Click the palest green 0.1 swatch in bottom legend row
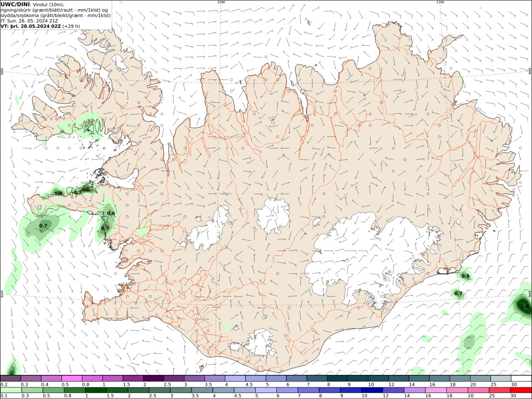This screenshot has width=532, height=399. click(11, 390)
